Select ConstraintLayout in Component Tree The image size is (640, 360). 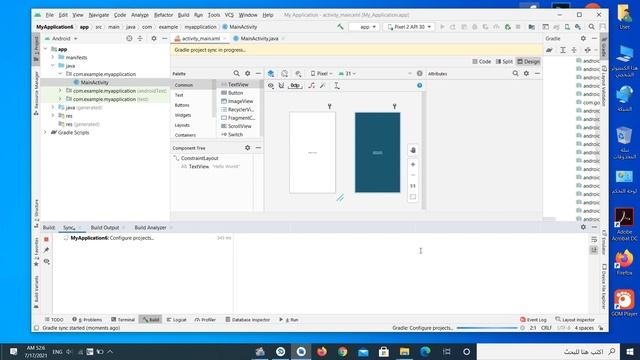tap(200, 158)
